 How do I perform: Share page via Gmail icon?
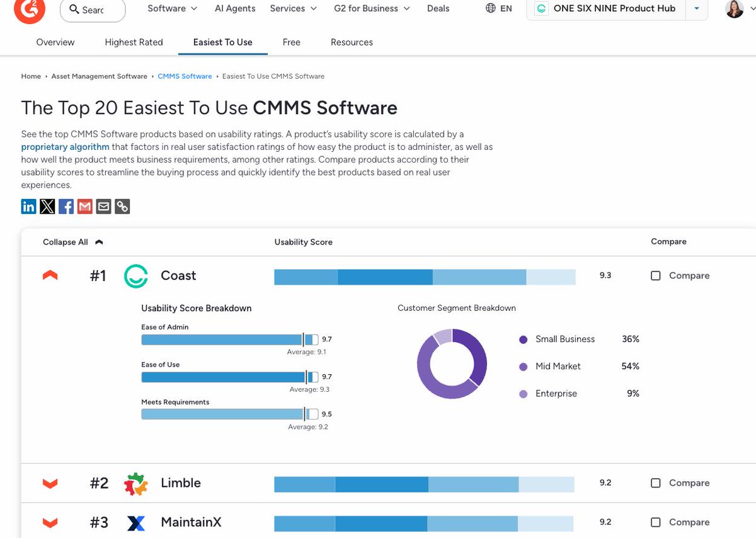[x=85, y=206]
